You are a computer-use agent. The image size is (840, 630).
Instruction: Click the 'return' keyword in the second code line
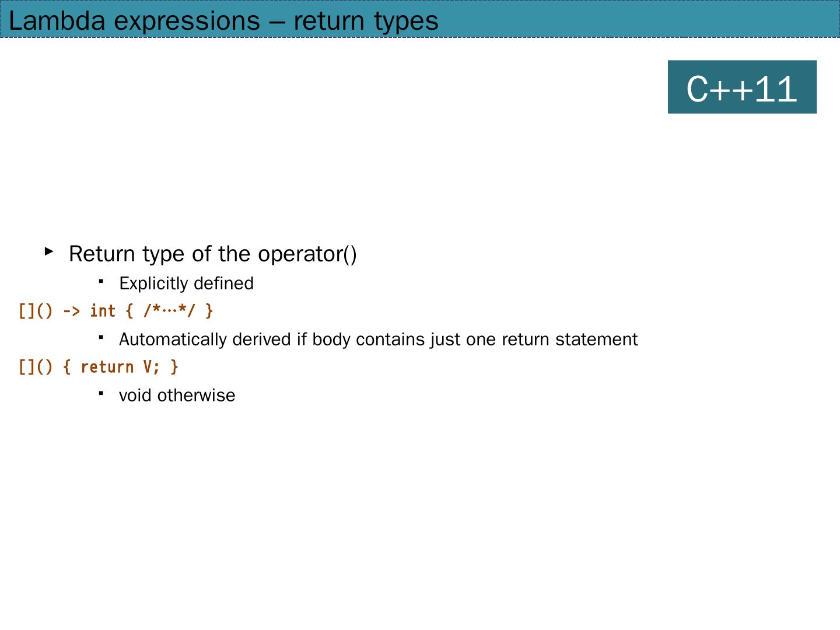(x=107, y=367)
